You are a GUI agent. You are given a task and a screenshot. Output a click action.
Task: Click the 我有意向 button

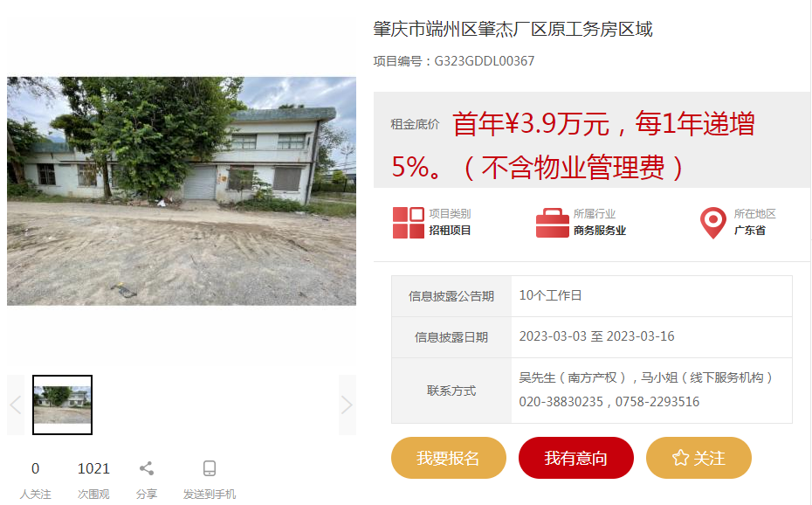pyautogui.click(x=576, y=458)
